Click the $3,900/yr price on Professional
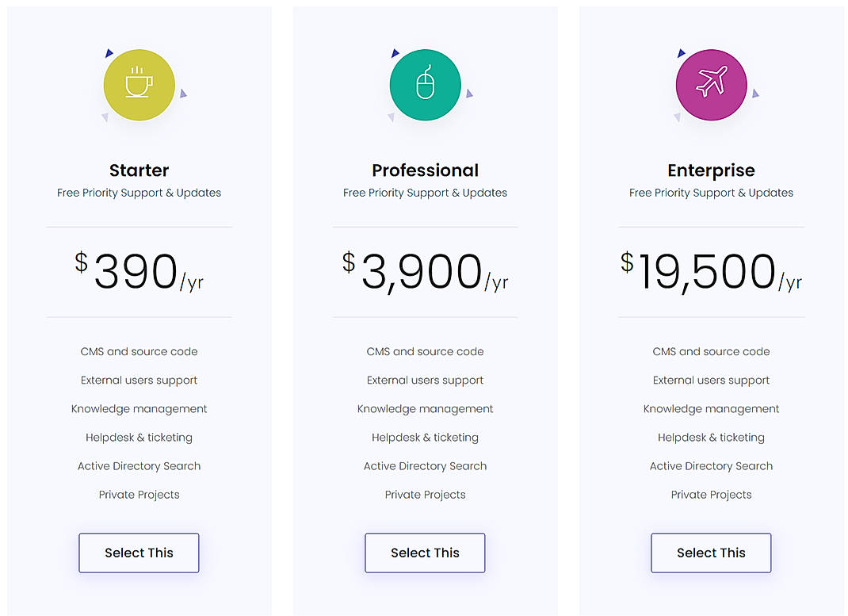Viewport: 848px width, 616px height. (425, 272)
